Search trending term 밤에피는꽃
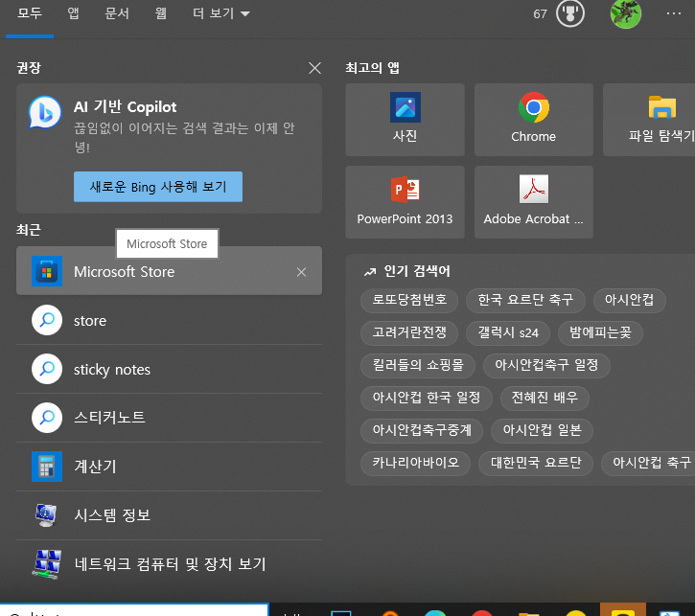The image size is (695, 616). [x=600, y=332]
